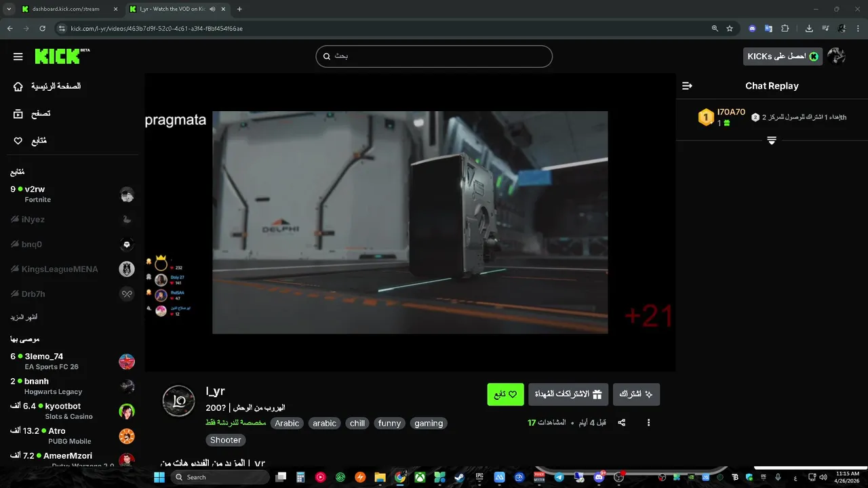Share the video via share icon

(621, 423)
